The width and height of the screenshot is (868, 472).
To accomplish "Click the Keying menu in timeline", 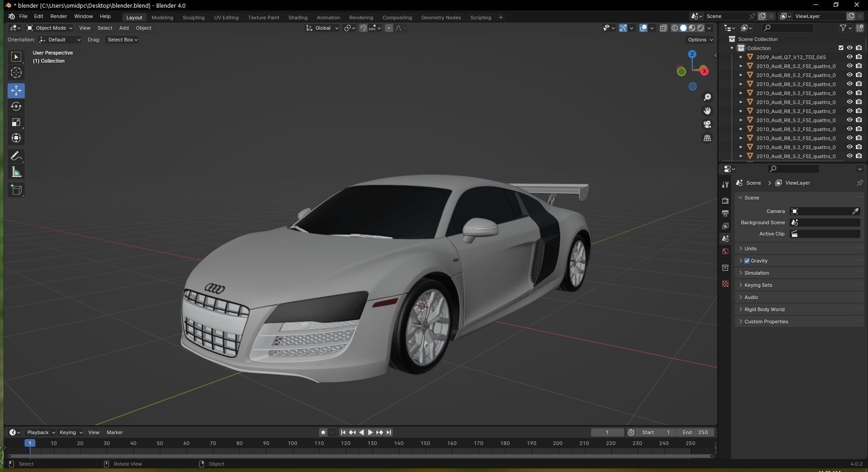I will pyautogui.click(x=71, y=432).
